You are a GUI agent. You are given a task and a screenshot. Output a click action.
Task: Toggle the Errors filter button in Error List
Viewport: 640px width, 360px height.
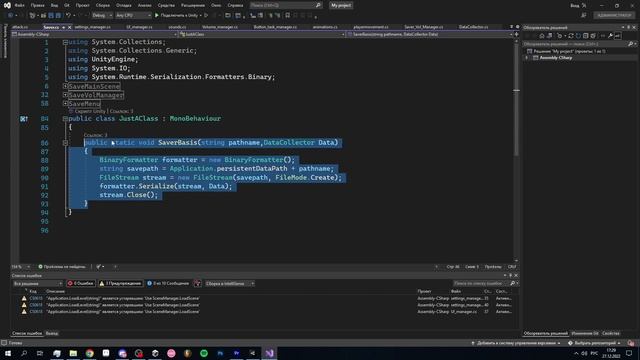click(x=80, y=283)
